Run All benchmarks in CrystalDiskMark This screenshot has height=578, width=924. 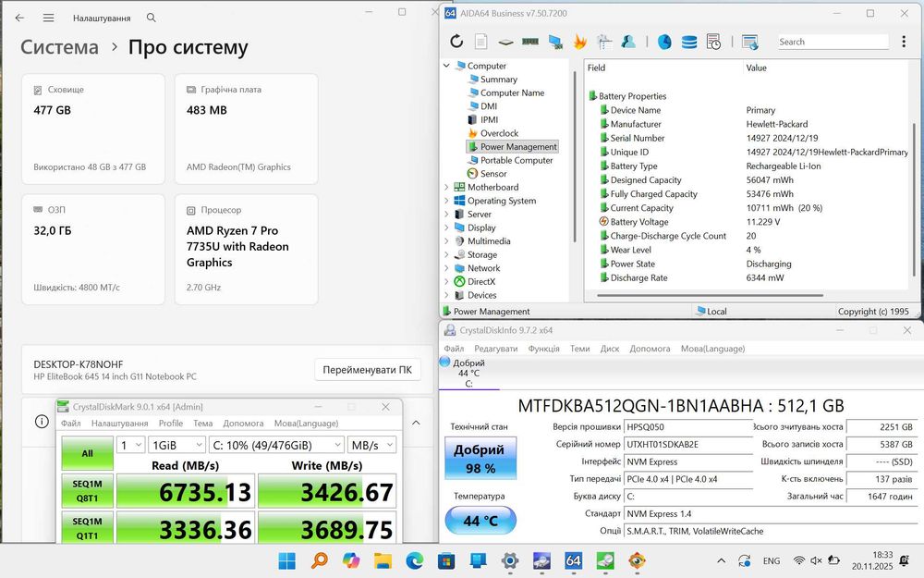click(87, 453)
